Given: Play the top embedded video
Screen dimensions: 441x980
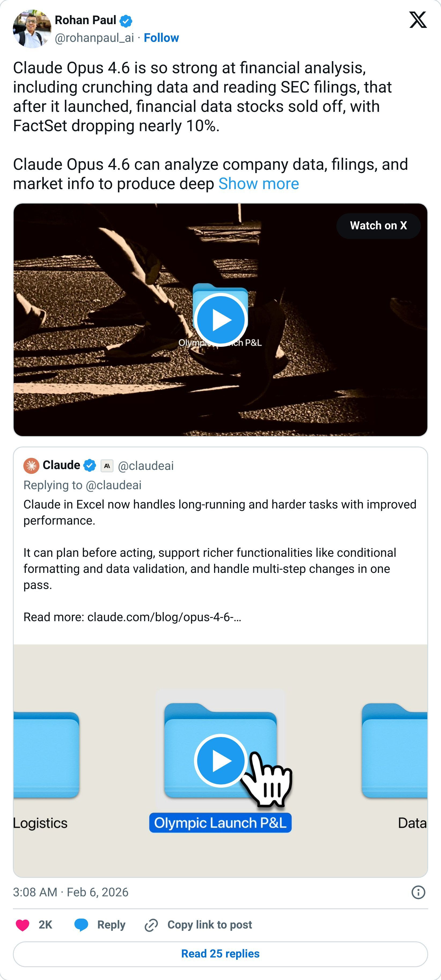Looking at the screenshot, I should [221, 320].
